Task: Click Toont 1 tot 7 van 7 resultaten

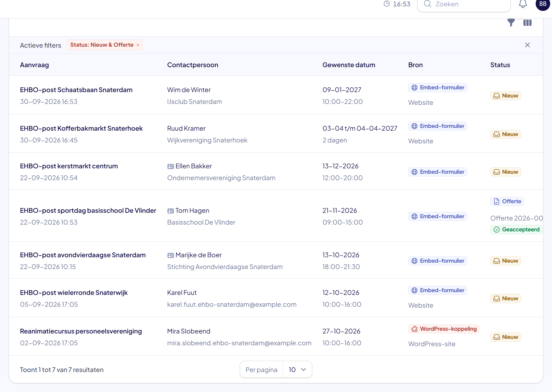Action: point(62,370)
